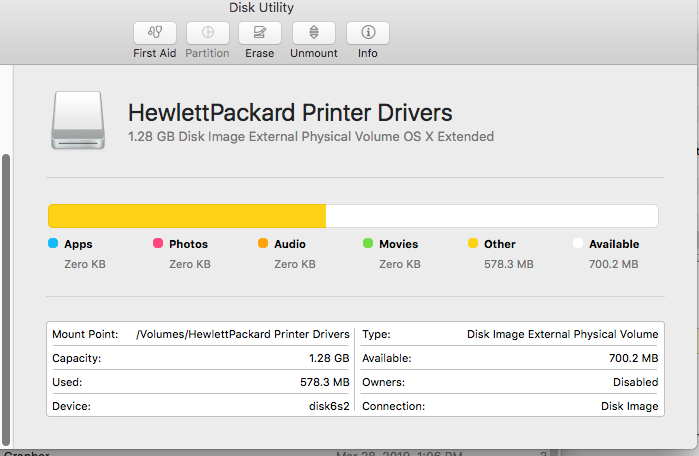Unmount the HewlettPackard volume

pos(314,33)
